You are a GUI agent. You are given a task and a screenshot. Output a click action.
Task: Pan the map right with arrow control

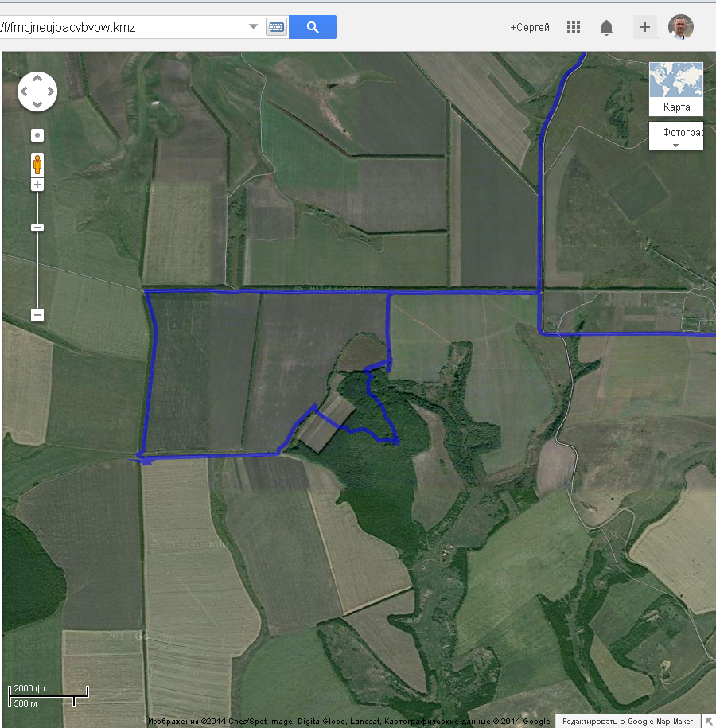(x=51, y=91)
